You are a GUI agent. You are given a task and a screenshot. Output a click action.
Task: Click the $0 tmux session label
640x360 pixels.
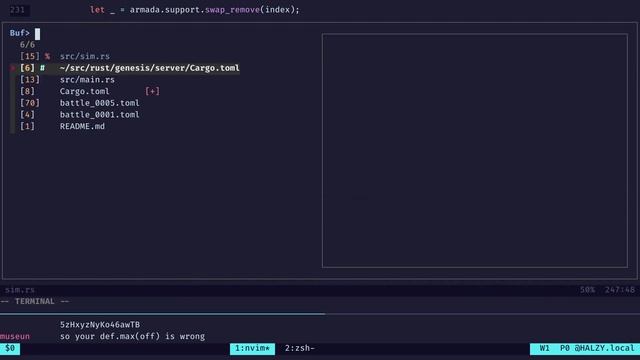[10, 348]
